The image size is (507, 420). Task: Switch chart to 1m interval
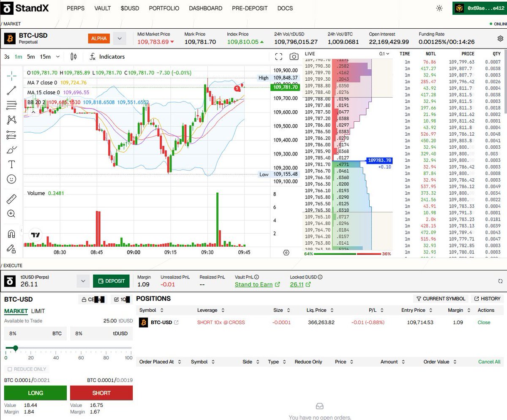tap(19, 57)
